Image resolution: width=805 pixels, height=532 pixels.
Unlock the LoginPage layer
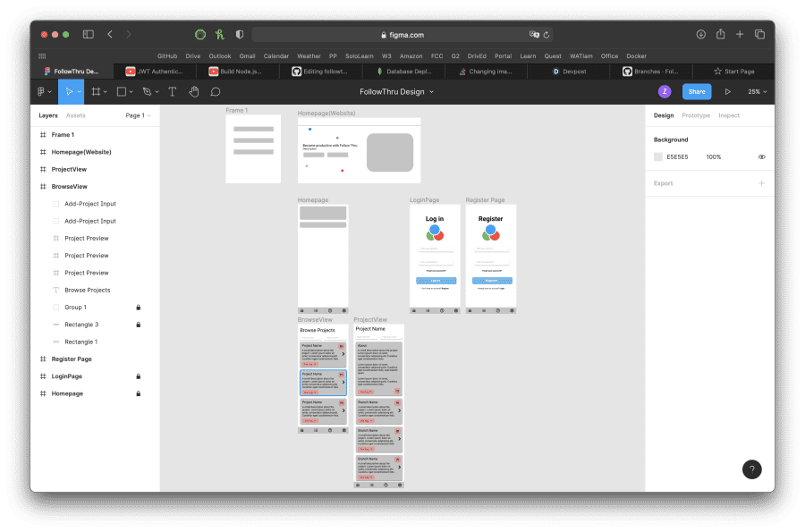point(138,376)
